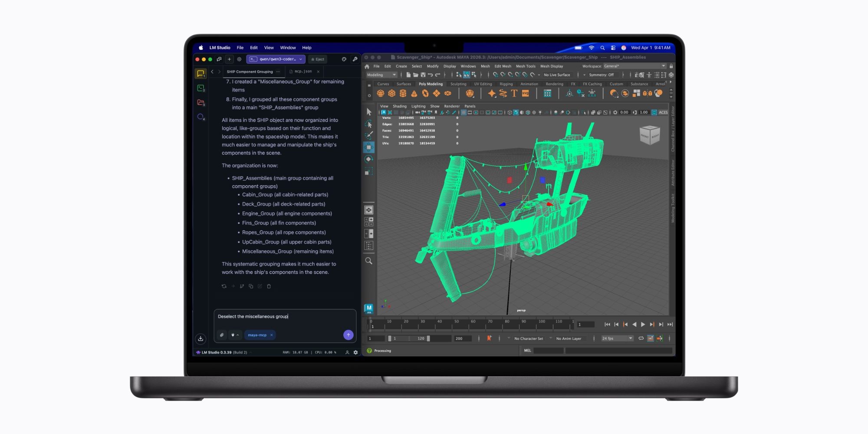
Task: Click the polygon cone shelf icon
Action: point(414,93)
